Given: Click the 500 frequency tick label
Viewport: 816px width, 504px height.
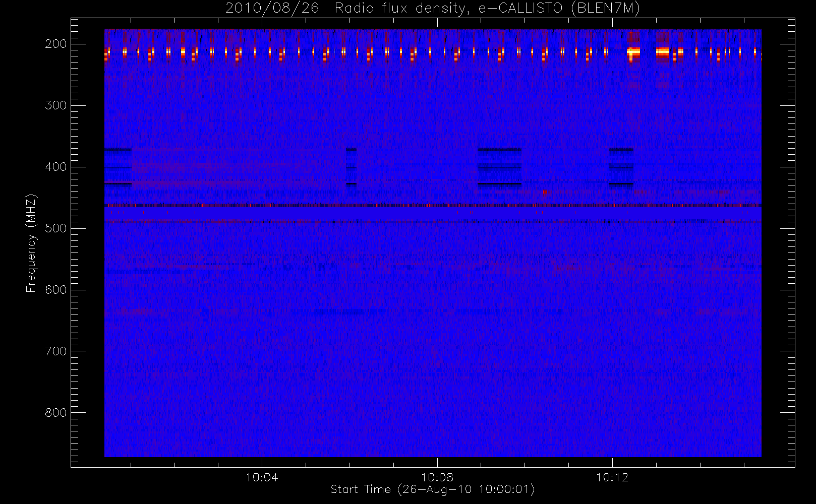Looking at the screenshot, I should pos(56,228).
